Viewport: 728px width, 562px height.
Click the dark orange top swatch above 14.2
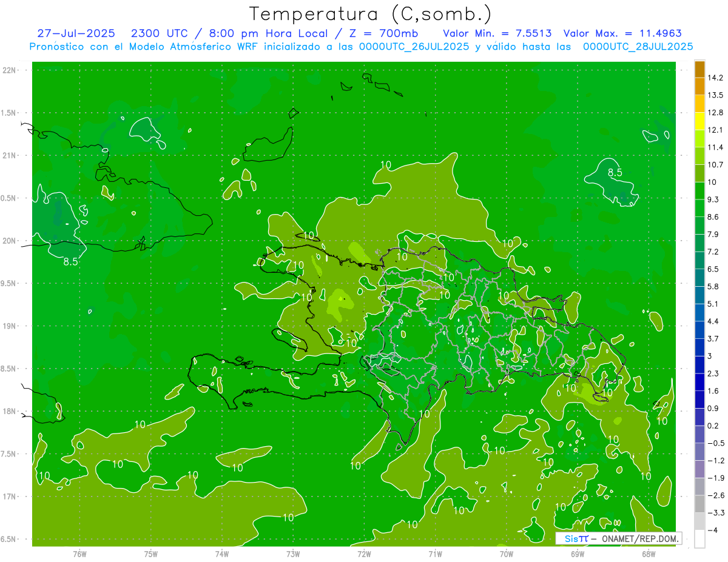point(699,69)
